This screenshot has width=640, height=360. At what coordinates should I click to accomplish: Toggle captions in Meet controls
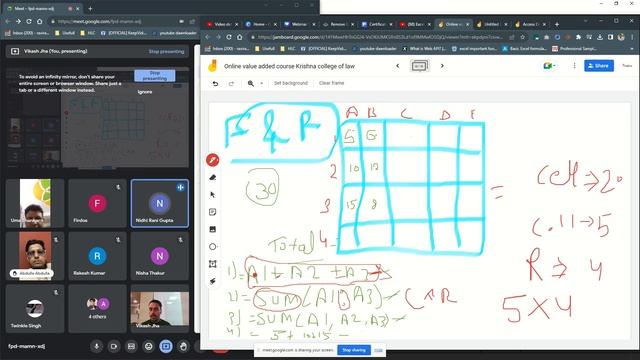131,346
